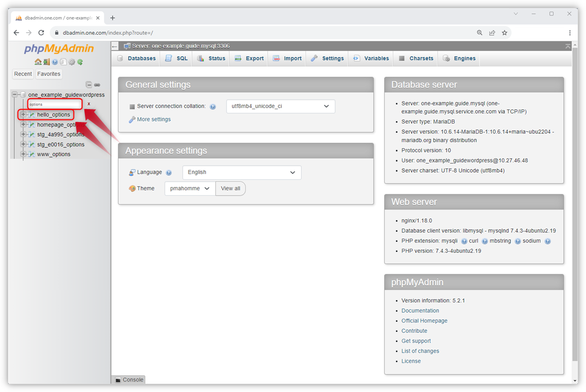Click the link-with-main-panel chain icon
586x392 pixels.
[x=96, y=84]
